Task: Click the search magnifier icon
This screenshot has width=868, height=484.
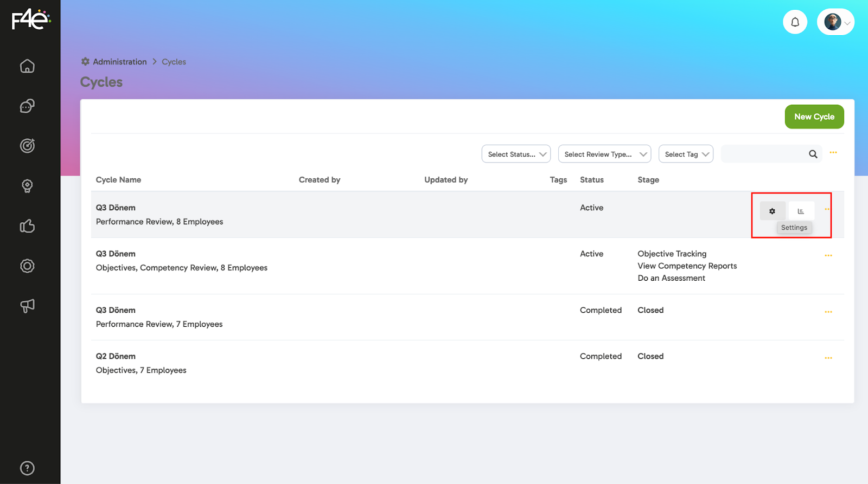Action: [813, 154]
